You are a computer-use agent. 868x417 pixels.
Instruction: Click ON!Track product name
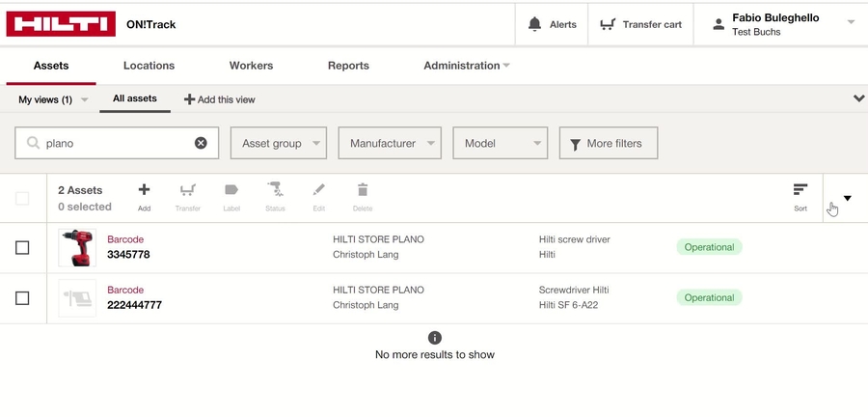point(150,24)
